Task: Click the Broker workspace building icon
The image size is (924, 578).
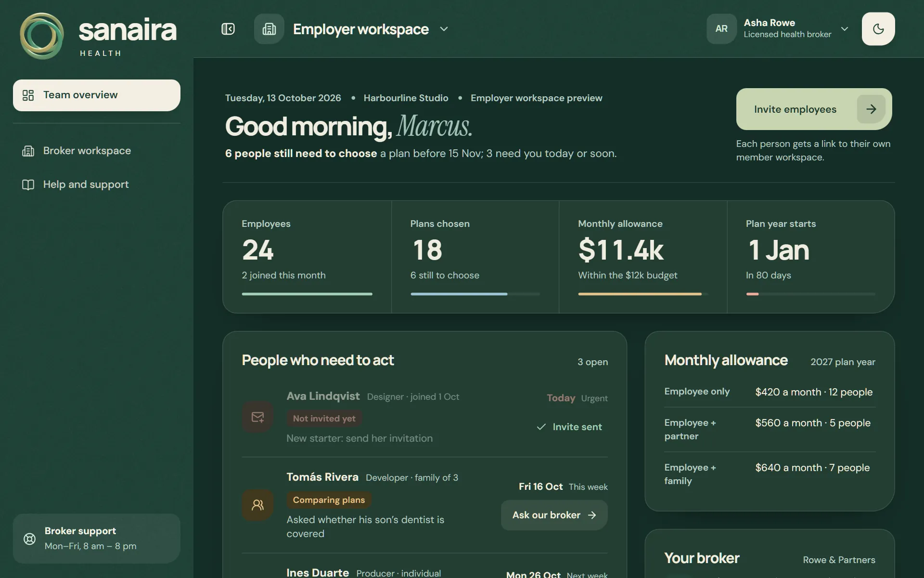Action: (x=28, y=151)
